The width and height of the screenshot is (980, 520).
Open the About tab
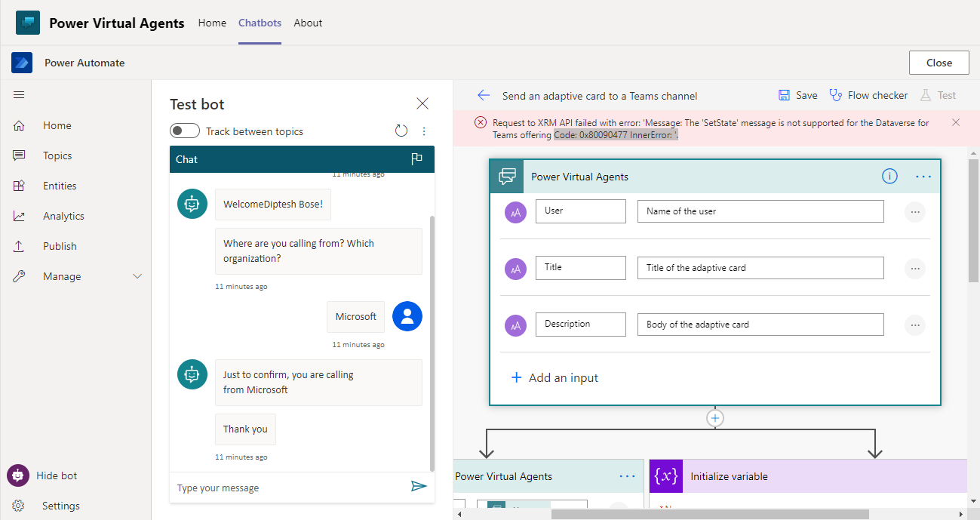click(x=308, y=23)
